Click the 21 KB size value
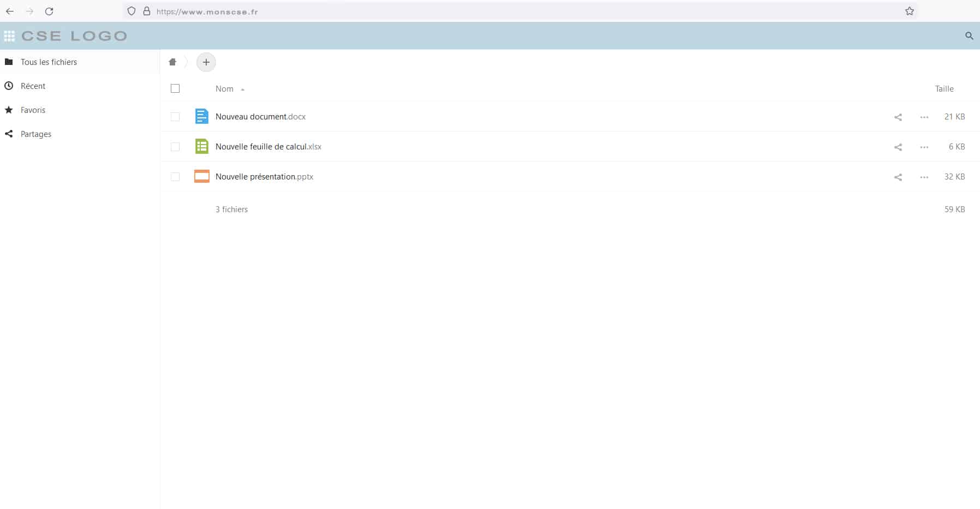The height and width of the screenshot is (509, 980). click(x=954, y=117)
